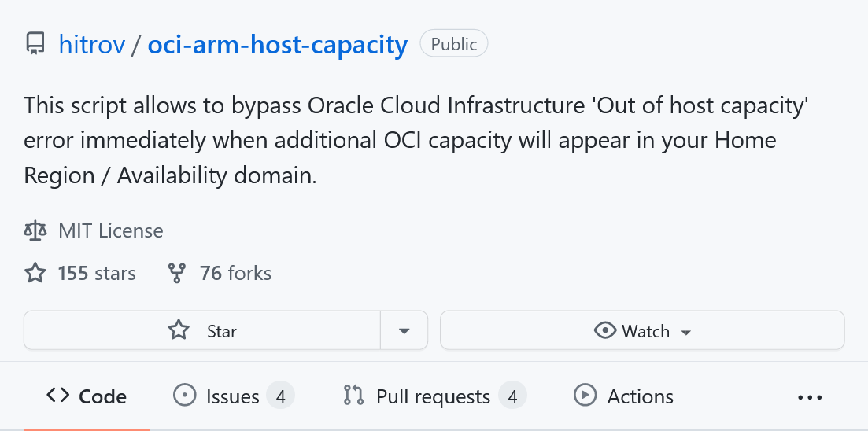This screenshot has width=868, height=431.
Task: View the 155 stars list
Action: [x=96, y=274]
